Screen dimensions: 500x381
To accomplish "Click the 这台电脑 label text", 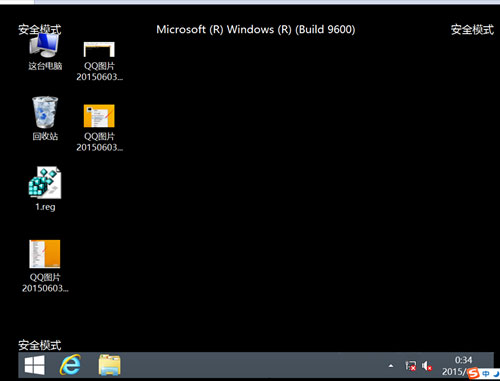I will click(x=45, y=66).
